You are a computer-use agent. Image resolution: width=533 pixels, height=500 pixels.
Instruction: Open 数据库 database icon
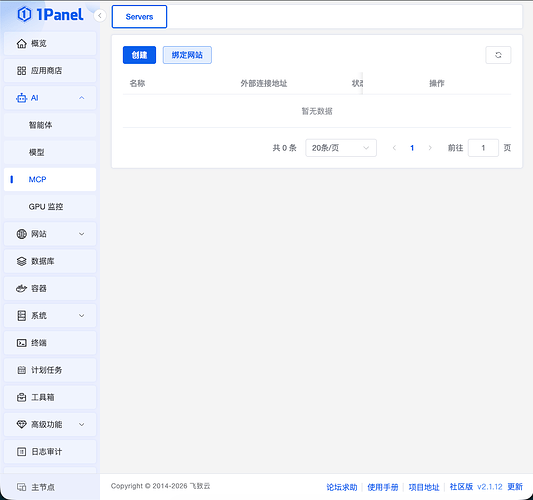[x=21, y=261]
